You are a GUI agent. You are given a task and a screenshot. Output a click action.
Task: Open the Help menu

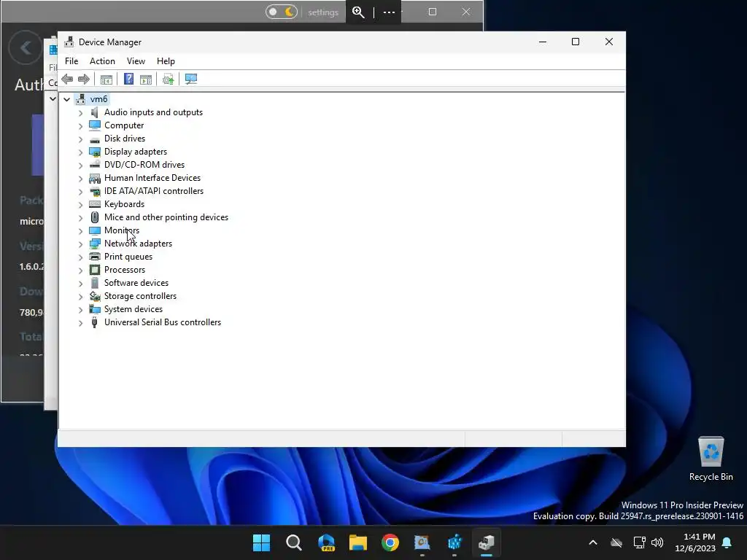[x=166, y=61]
